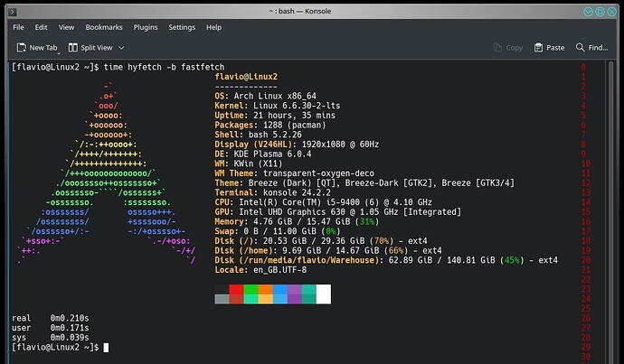This screenshot has width=624, height=364.
Task: Click the "WM Theme: transparent-oxygen-deco" line
Action: (295, 173)
